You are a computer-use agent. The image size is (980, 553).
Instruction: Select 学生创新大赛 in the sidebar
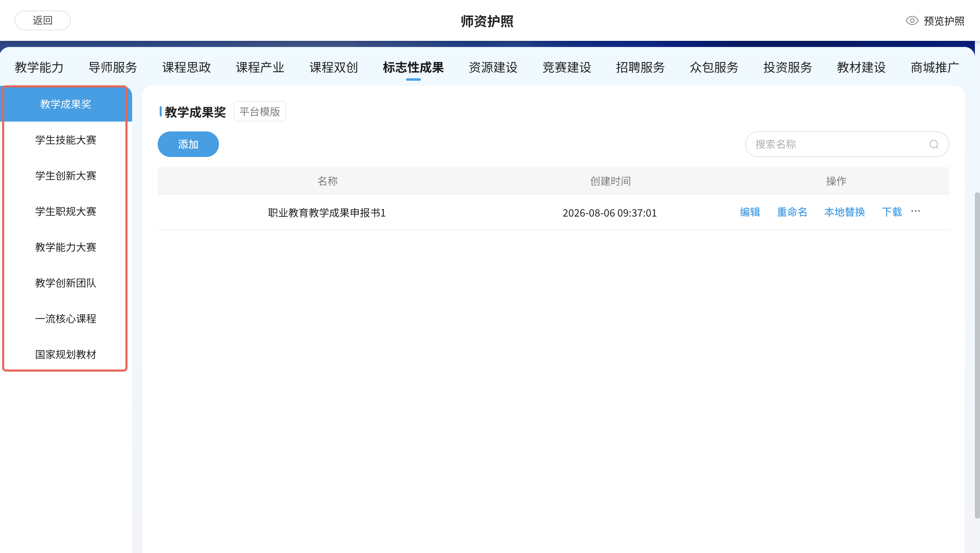point(66,175)
